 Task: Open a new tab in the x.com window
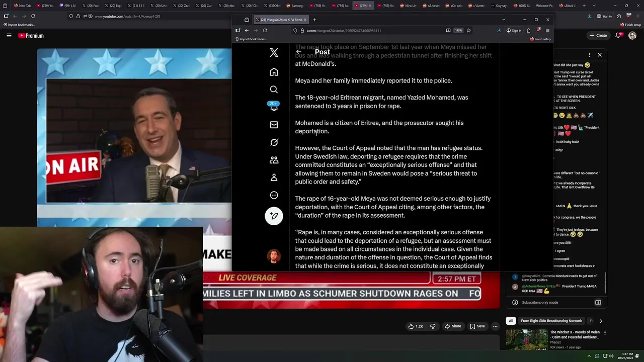314,20
